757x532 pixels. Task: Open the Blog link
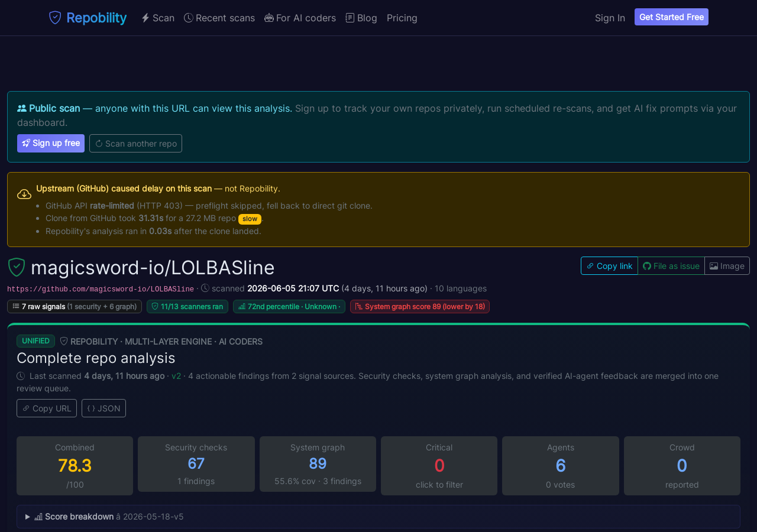coord(361,18)
